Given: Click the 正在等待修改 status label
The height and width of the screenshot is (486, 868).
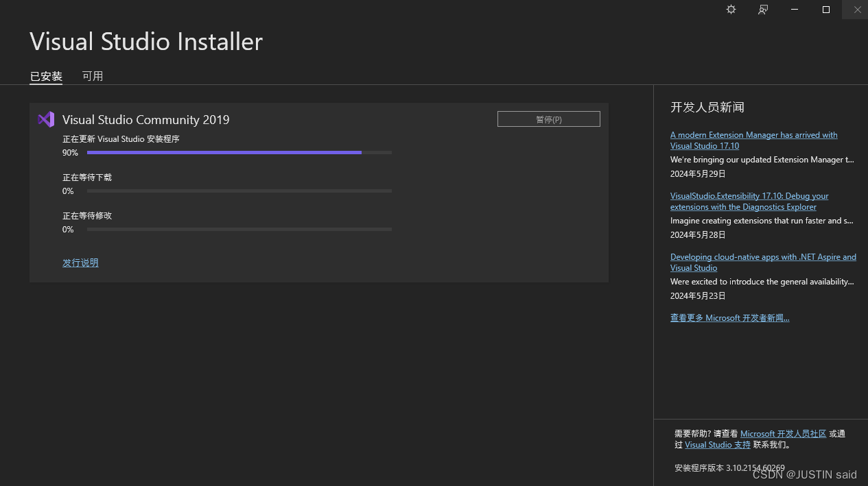Looking at the screenshot, I should (x=87, y=216).
